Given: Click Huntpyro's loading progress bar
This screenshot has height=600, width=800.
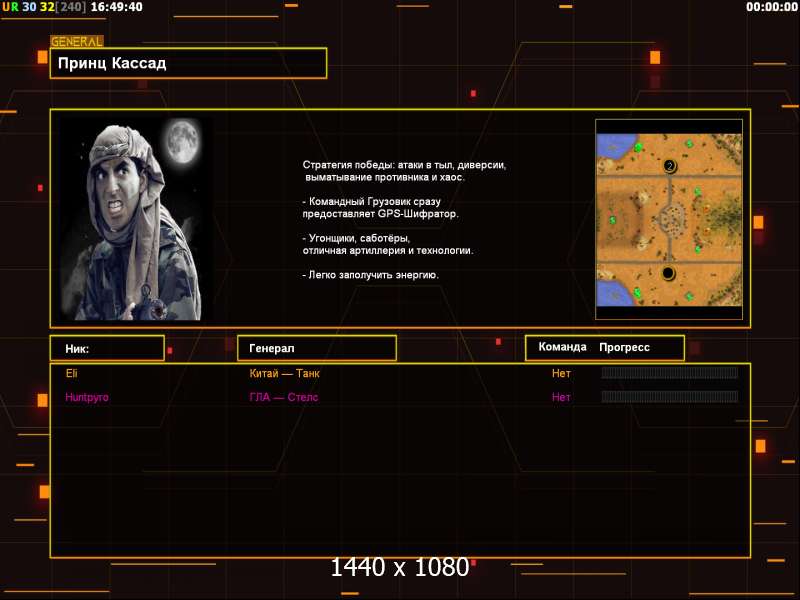Looking at the screenshot, I should click(x=669, y=397).
